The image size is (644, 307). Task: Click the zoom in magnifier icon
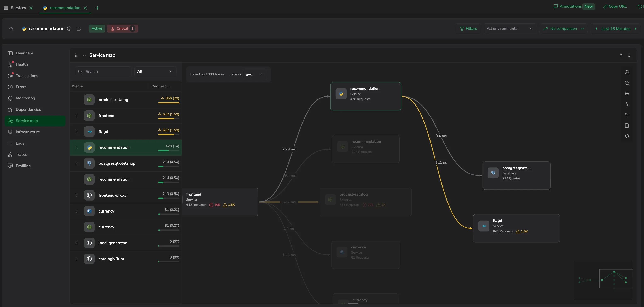pyautogui.click(x=627, y=73)
